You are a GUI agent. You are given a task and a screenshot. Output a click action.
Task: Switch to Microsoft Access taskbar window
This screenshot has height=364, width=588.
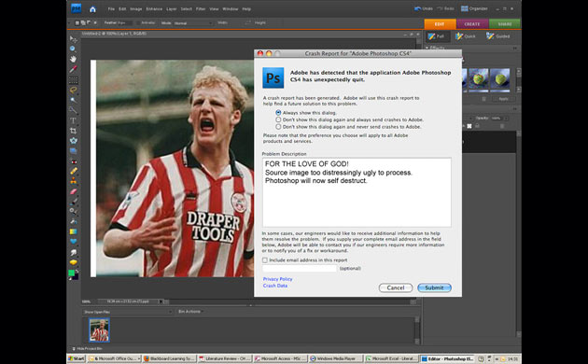[x=281, y=358]
